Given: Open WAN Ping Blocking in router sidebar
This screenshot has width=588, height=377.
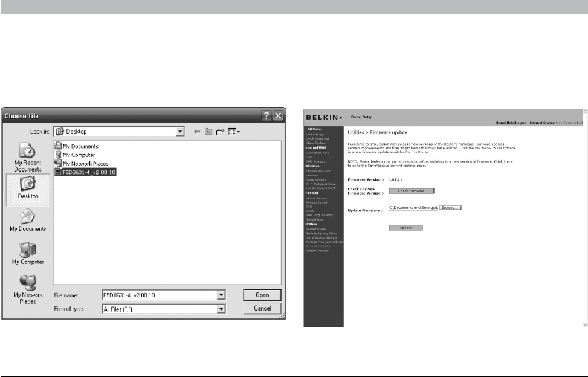Looking at the screenshot, I should [319, 215].
